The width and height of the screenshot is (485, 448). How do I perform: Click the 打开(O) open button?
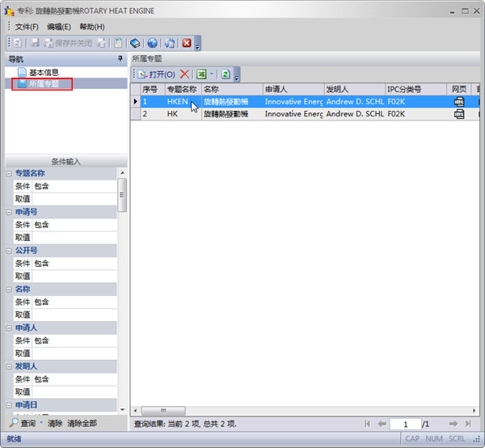point(157,74)
